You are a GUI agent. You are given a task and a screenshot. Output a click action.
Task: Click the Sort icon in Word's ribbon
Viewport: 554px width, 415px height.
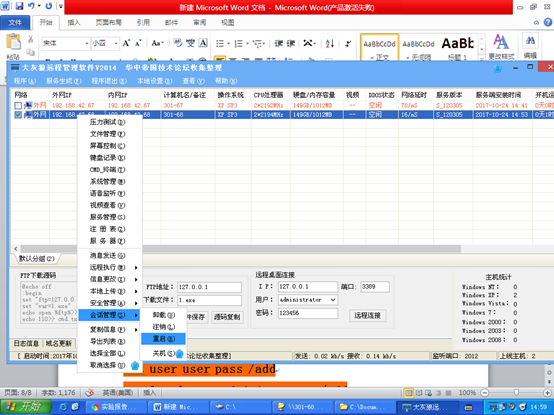(x=330, y=43)
